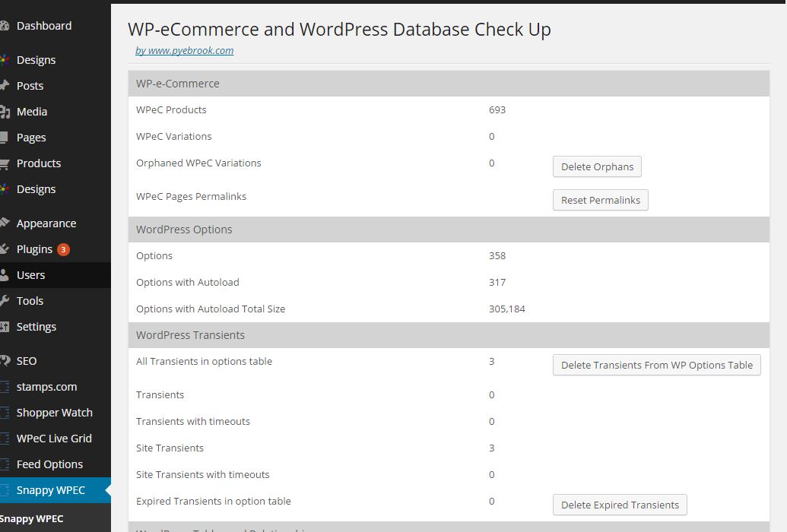The height and width of the screenshot is (532, 787).
Task: Open Feed Options in sidebar
Action: pos(49,464)
